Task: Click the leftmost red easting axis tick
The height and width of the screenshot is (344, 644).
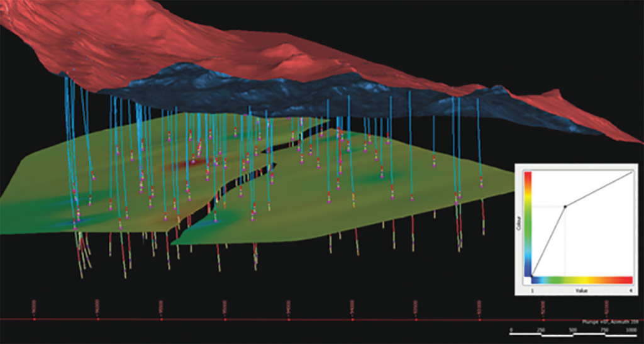Action: click(34, 319)
